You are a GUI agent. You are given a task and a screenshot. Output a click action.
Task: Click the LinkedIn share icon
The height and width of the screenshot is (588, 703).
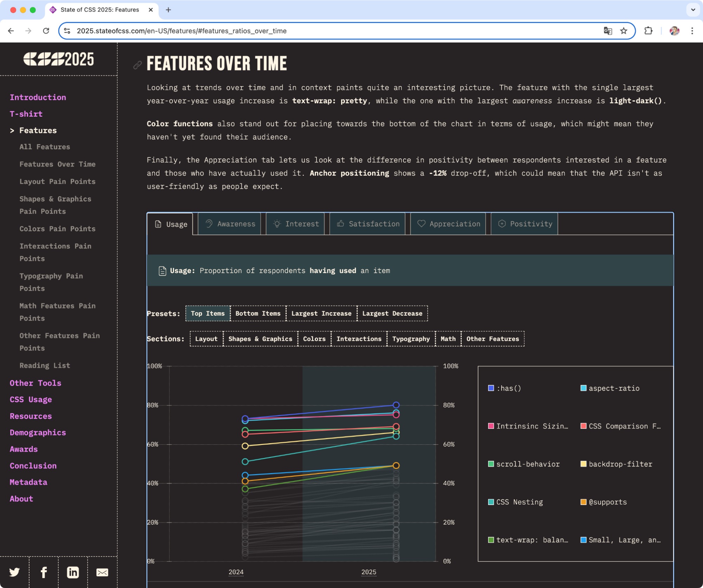click(73, 572)
